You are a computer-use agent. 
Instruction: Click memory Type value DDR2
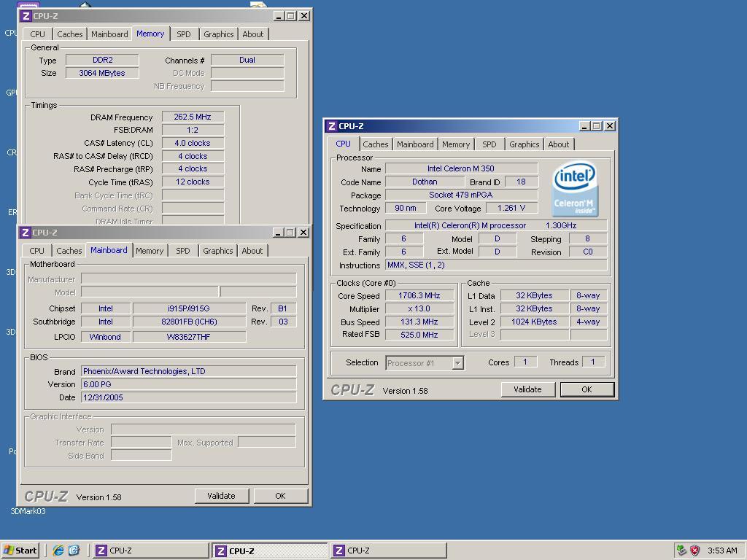point(102,60)
